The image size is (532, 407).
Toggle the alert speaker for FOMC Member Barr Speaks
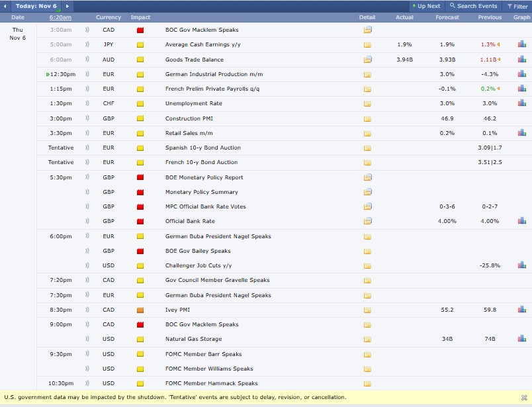(87, 354)
